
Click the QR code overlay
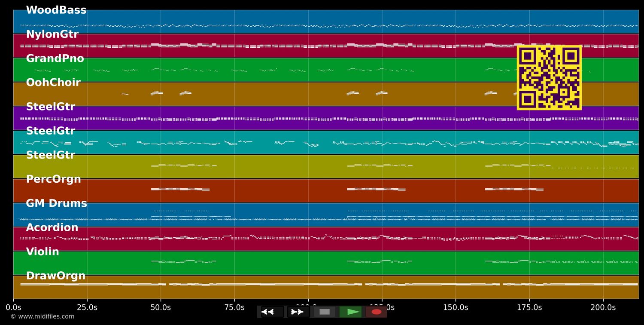point(549,77)
